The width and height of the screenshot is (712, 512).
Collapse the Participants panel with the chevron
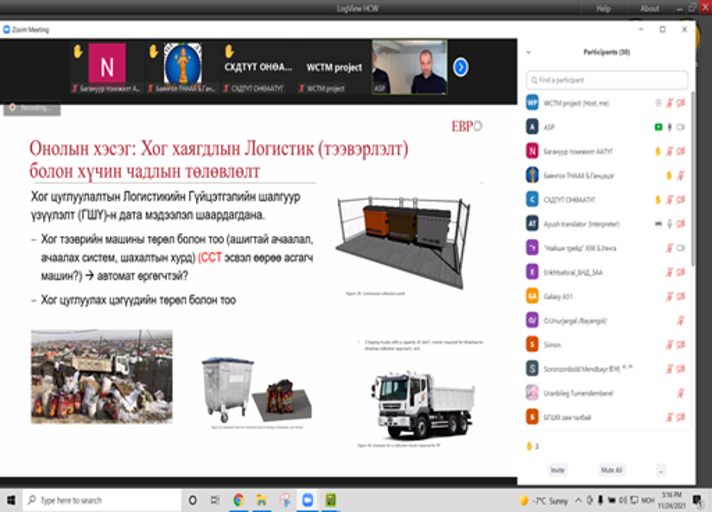[528, 52]
